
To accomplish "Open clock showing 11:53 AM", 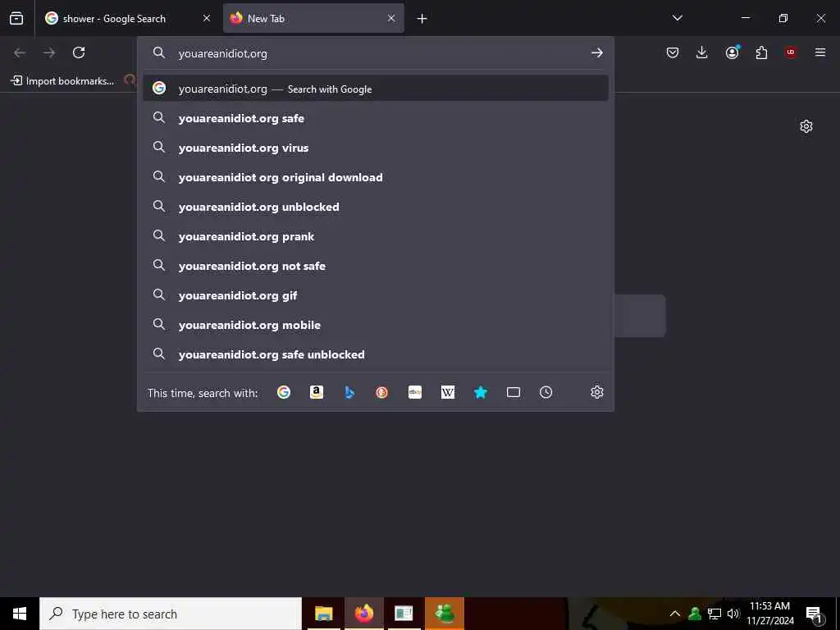I will [x=769, y=614].
